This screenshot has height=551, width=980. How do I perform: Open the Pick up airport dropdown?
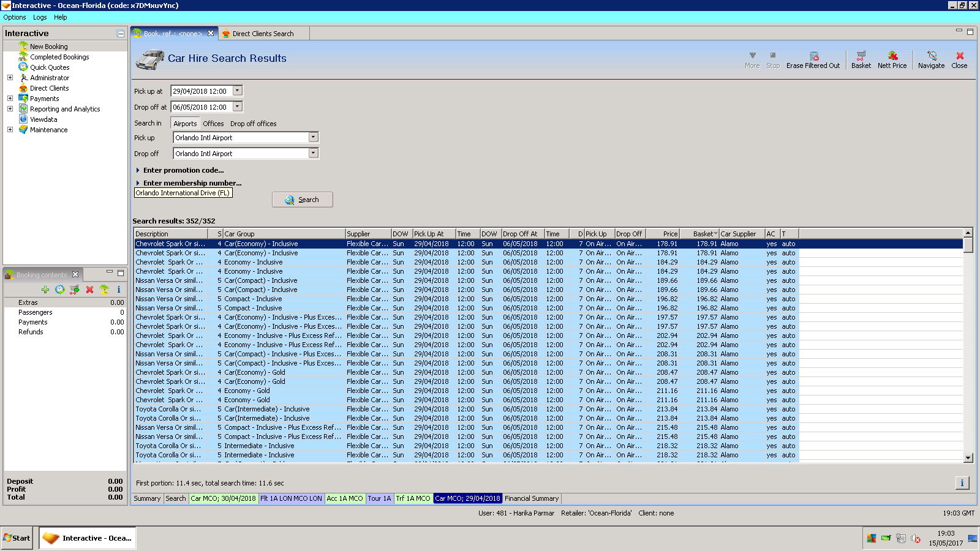[313, 138]
